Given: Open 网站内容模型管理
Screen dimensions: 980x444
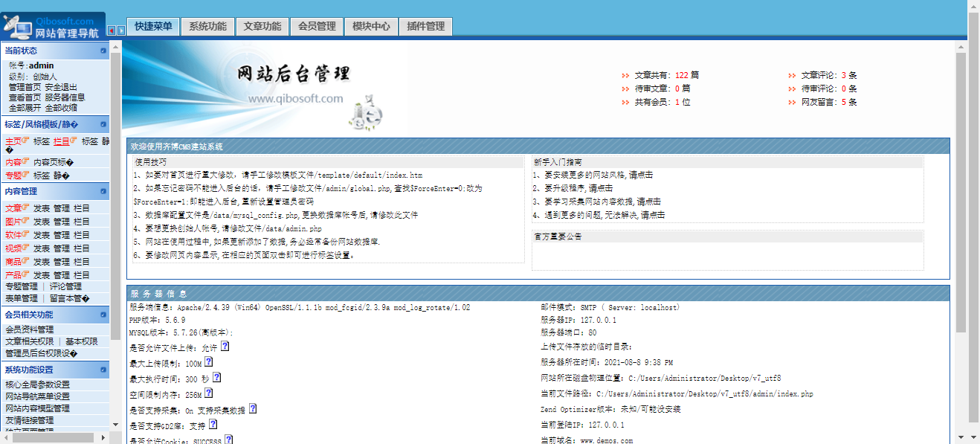Looking at the screenshot, I should tap(37, 408).
